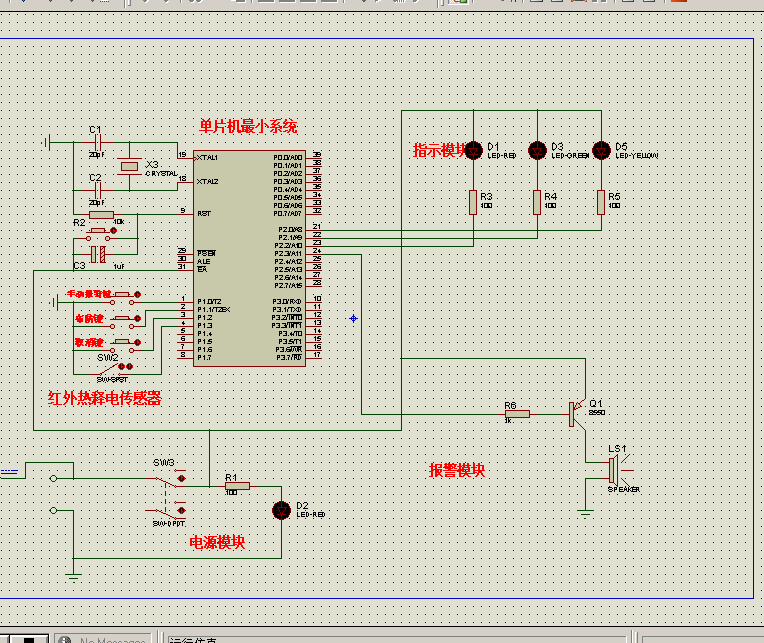Select resistor R5 below D5

click(601, 202)
